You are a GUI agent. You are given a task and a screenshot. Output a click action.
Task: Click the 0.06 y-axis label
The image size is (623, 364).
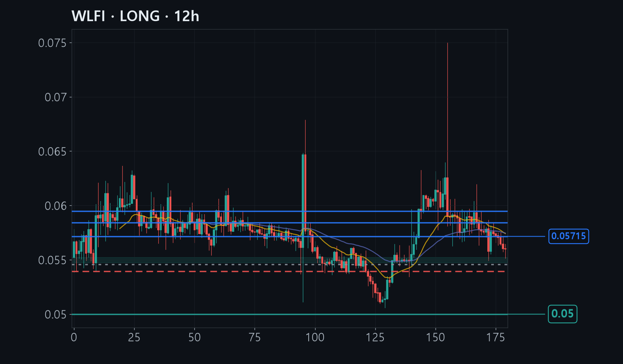pos(56,206)
